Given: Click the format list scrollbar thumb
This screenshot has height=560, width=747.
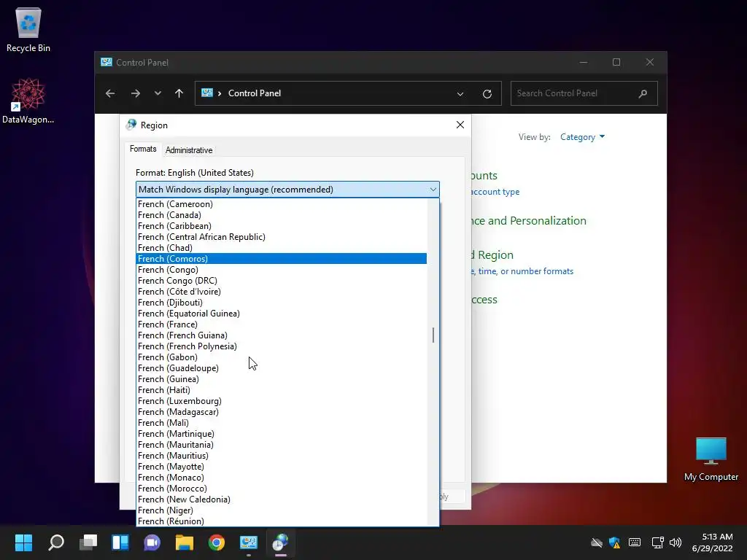Looking at the screenshot, I should coord(433,335).
